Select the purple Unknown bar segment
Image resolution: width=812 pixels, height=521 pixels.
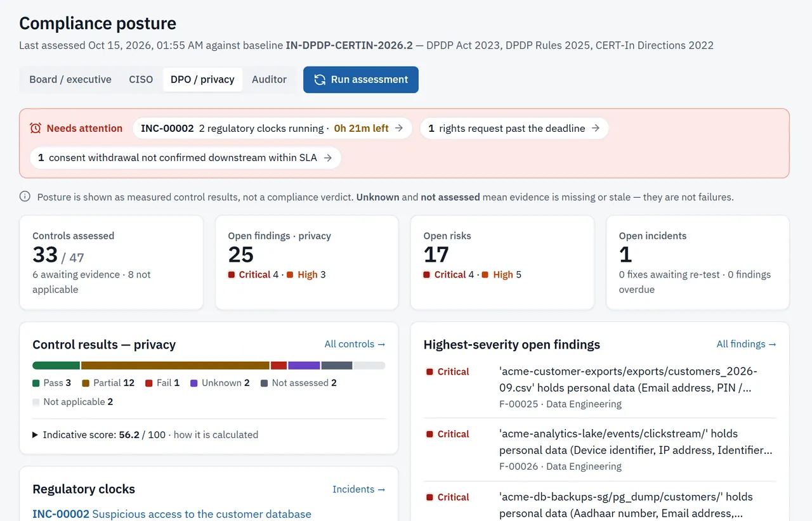[x=304, y=365]
